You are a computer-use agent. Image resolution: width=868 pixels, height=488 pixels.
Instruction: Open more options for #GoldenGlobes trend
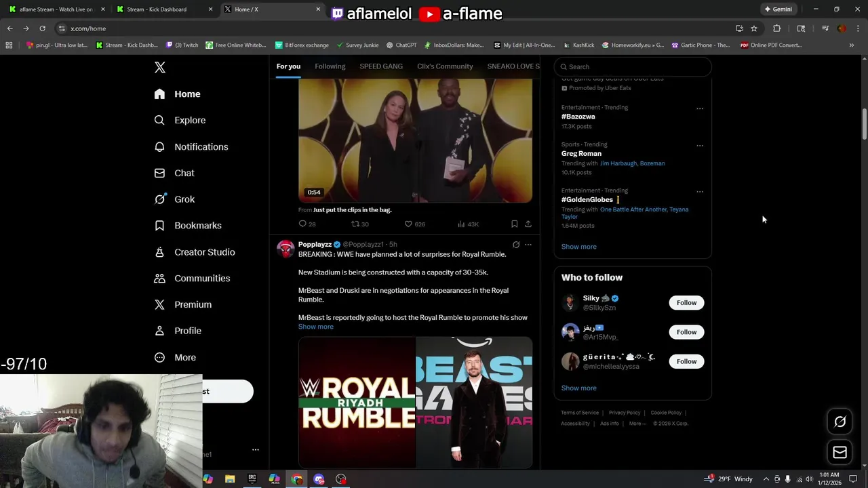[700, 192]
